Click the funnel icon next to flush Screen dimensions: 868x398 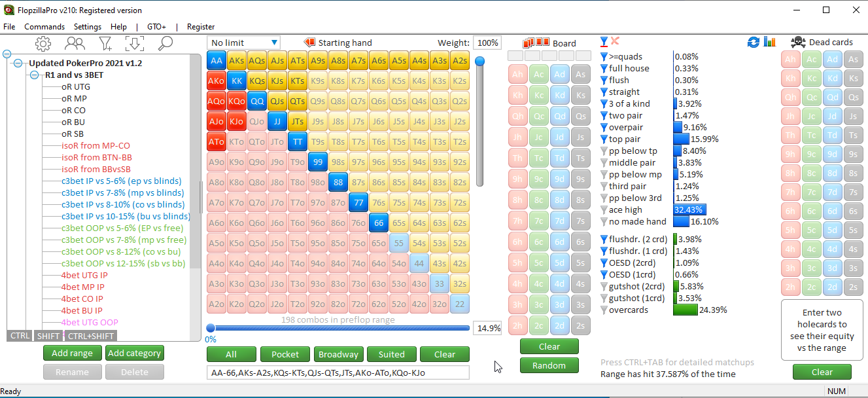(604, 80)
